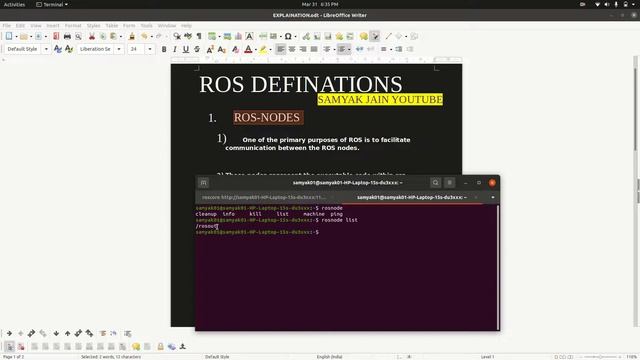
Task: Export document as PDF icon
Action: [x=56, y=36]
